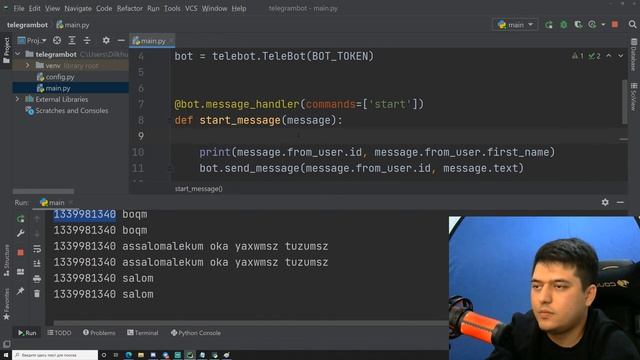Viewport: 640px width, 360px height.
Task: Open Run panel settings gear
Action: pyautogui.click(x=605, y=202)
